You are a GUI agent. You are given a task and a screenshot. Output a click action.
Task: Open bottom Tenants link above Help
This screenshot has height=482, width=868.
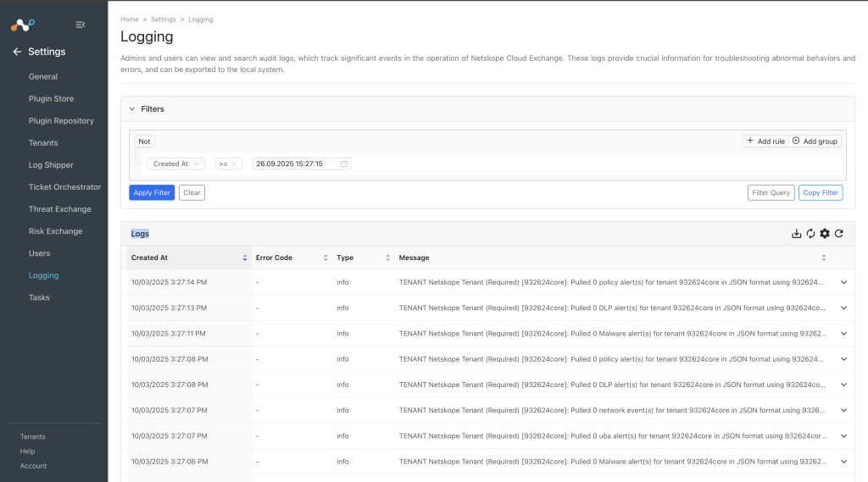pos(33,436)
